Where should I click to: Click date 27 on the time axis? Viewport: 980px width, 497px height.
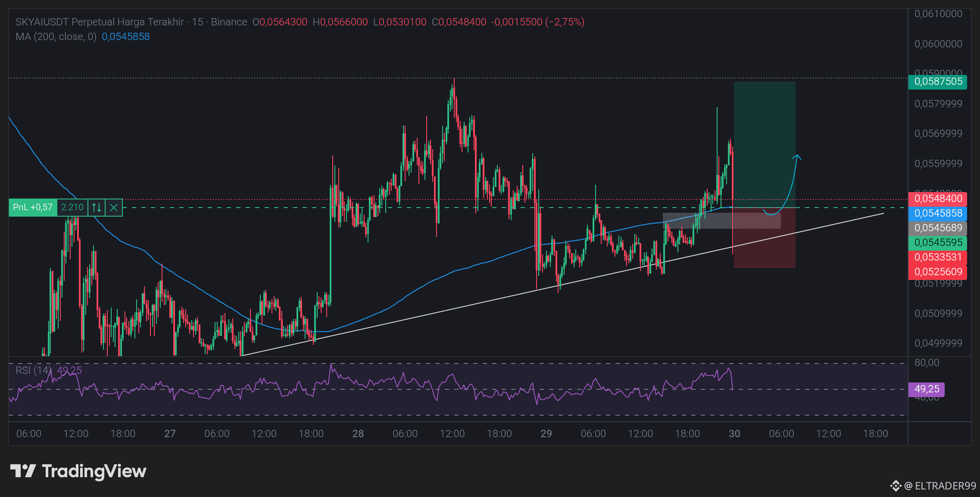coord(170,434)
